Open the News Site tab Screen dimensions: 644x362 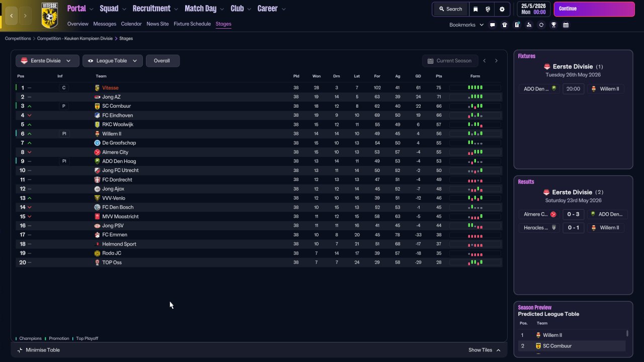[157, 24]
